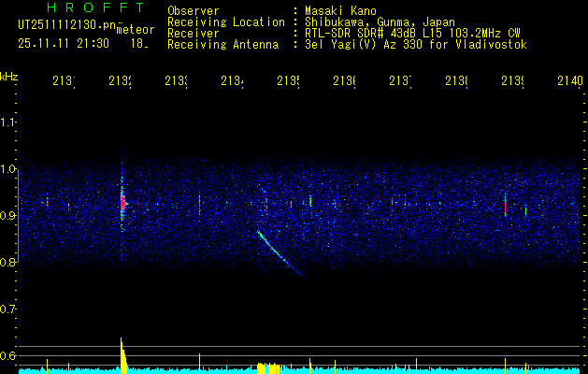The height and width of the screenshot is (374, 588).
Task: Click the 0.6 kHz frequency label
Action: (x=7, y=355)
